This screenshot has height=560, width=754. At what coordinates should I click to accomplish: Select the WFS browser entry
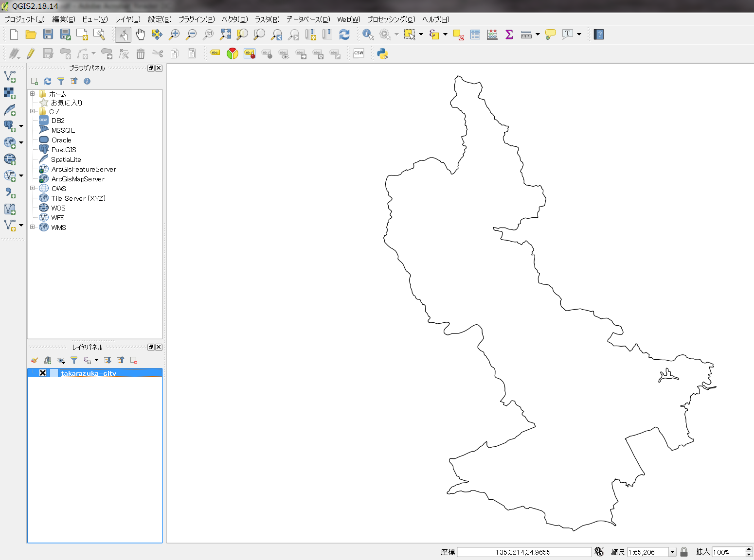click(58, 218)
